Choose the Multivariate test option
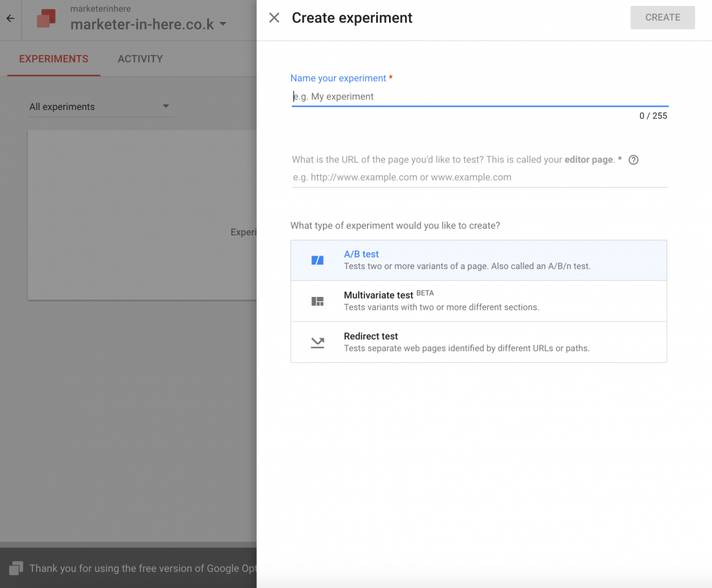 tap(478, 301)
